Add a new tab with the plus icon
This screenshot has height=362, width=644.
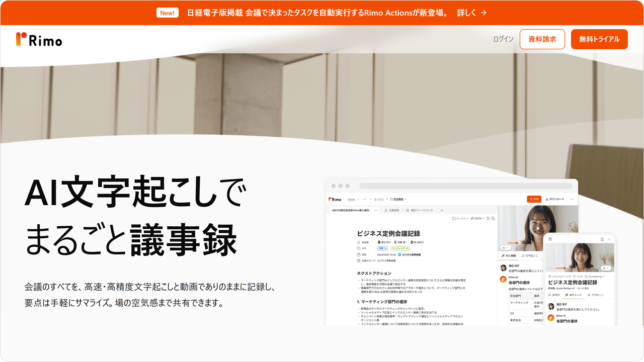pos(442,210)
